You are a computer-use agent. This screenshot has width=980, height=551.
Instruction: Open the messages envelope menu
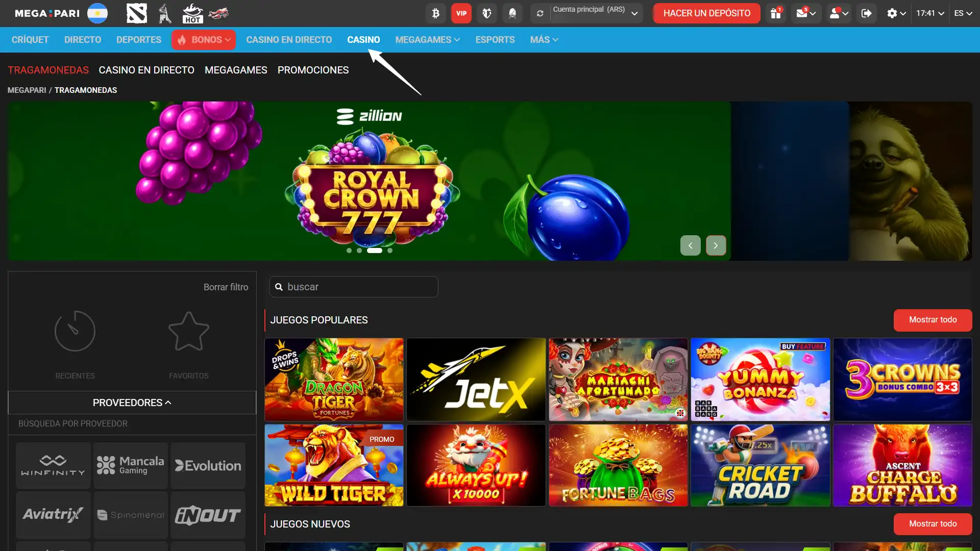pos(806,13)
